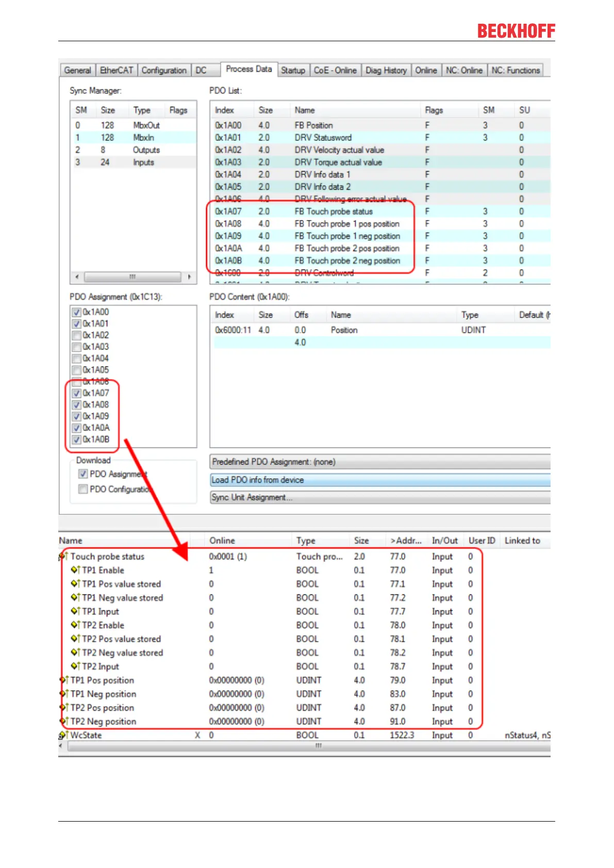This screenshot has width=614, height=868.
Task: Select the 0x6000:11 Position content row
Action: [380, 330]
